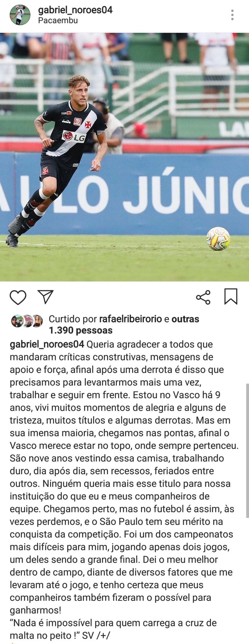
Task: Tap the LG sponsor logo on shirt
Action: pyautogui.click(x=74, y=136)
